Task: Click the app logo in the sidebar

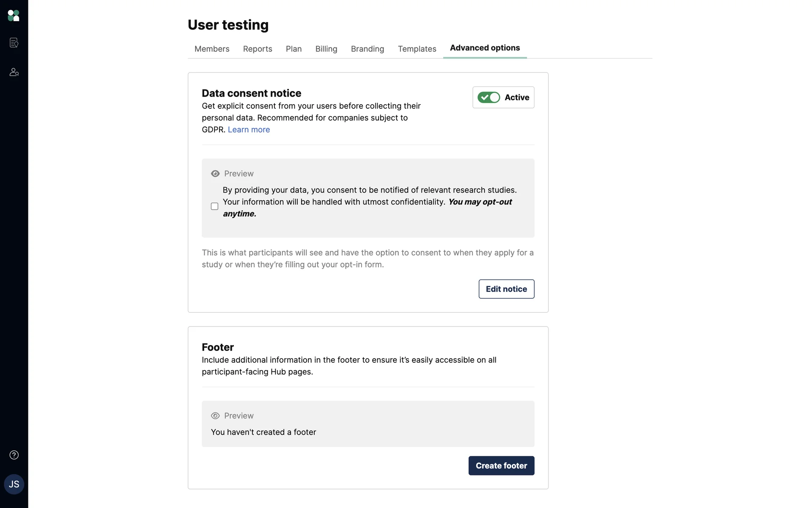Action: click(x=14, y=16)
